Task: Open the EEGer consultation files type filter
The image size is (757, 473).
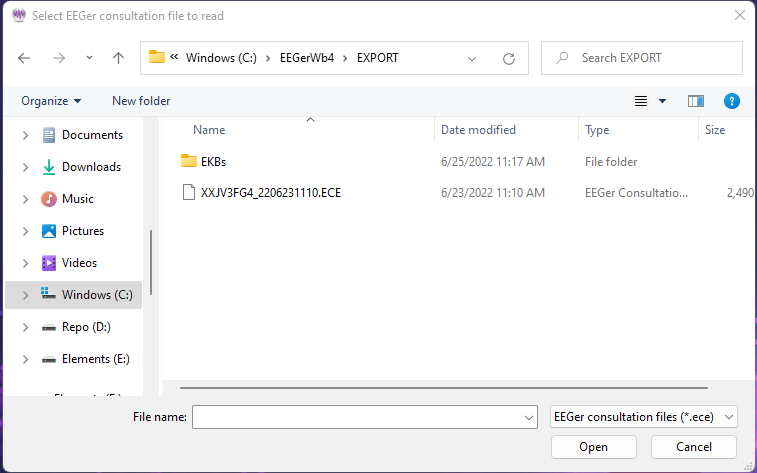Action: tap(644, 417)
